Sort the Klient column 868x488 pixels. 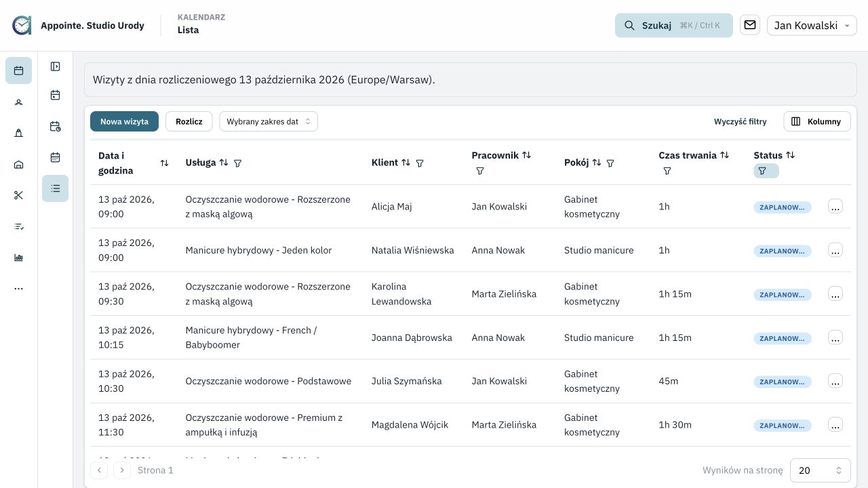[x=406, y=163]
